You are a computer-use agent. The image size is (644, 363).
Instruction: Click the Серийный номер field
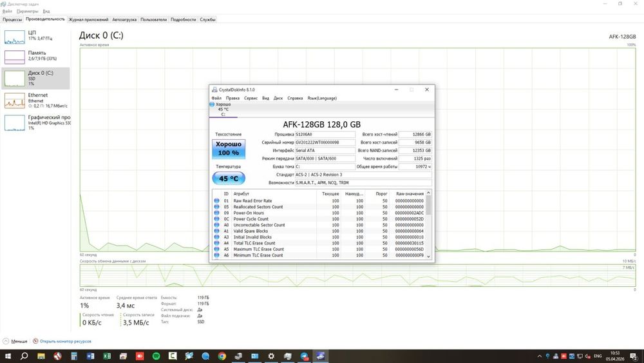point(325,142)
